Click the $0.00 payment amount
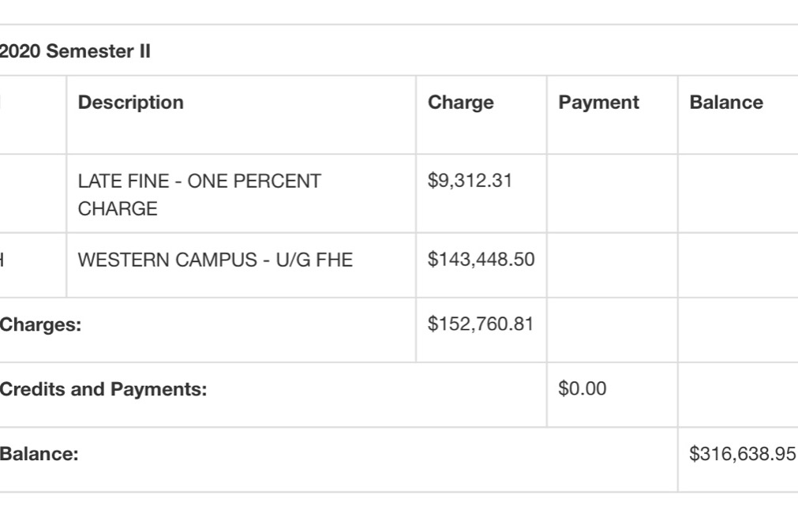This screenshot has width=798, height=532. point(582,389)
